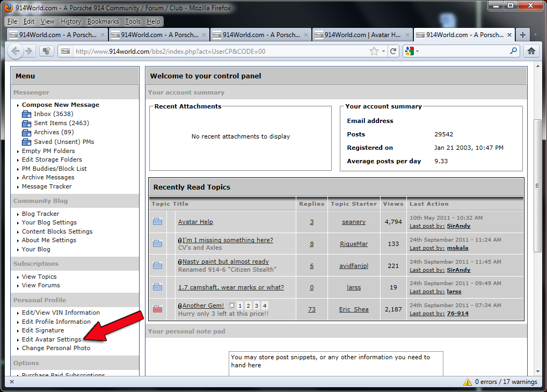Viewport: 547px width, 392px height.
Task: Open topic starter seanery's profile
Action: [x=354, y=222]
